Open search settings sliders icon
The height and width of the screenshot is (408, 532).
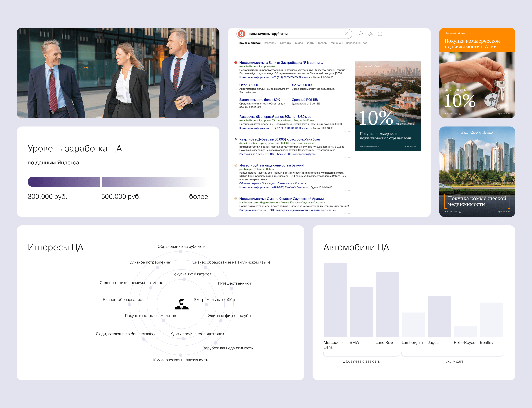370,34
